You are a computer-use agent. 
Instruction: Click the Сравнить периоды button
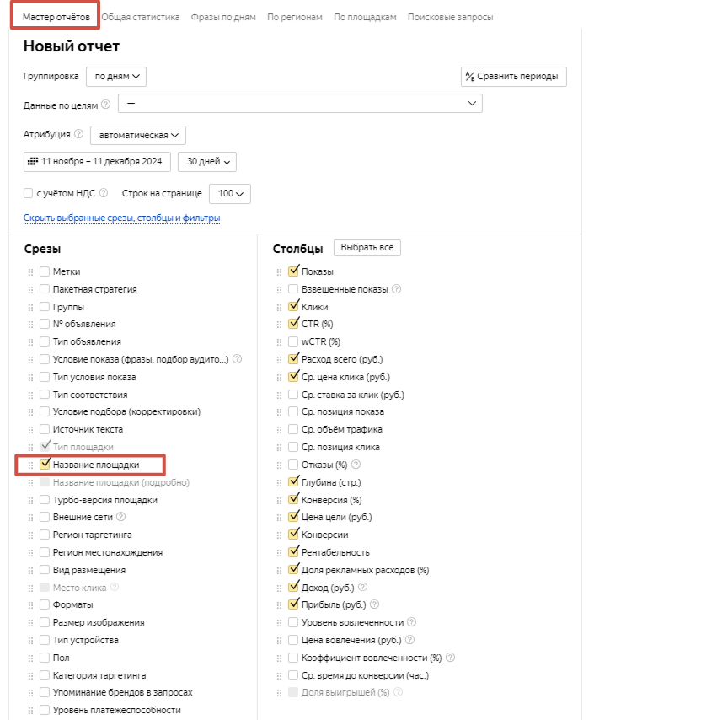[x=514, y=77]
